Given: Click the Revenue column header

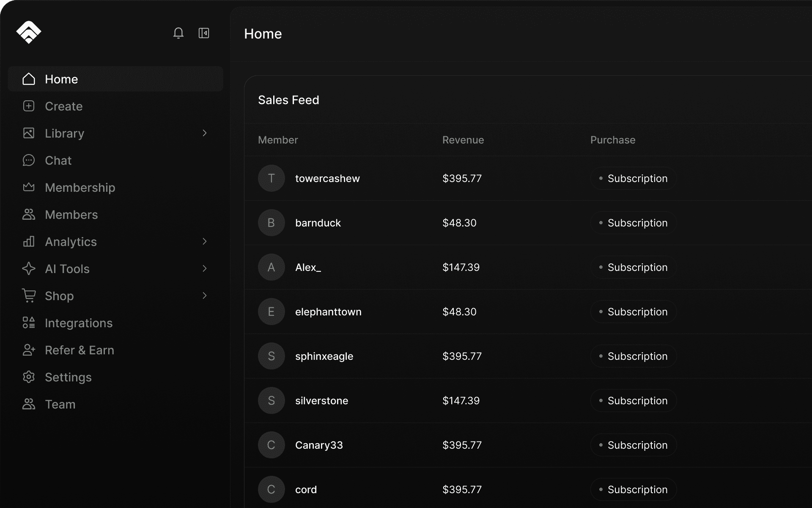Looking at the screenshot, I should tap(463, 140).
